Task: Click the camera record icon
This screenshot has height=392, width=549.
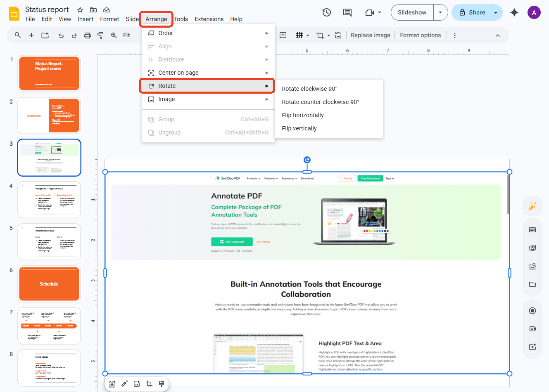Action: point(370,13)
